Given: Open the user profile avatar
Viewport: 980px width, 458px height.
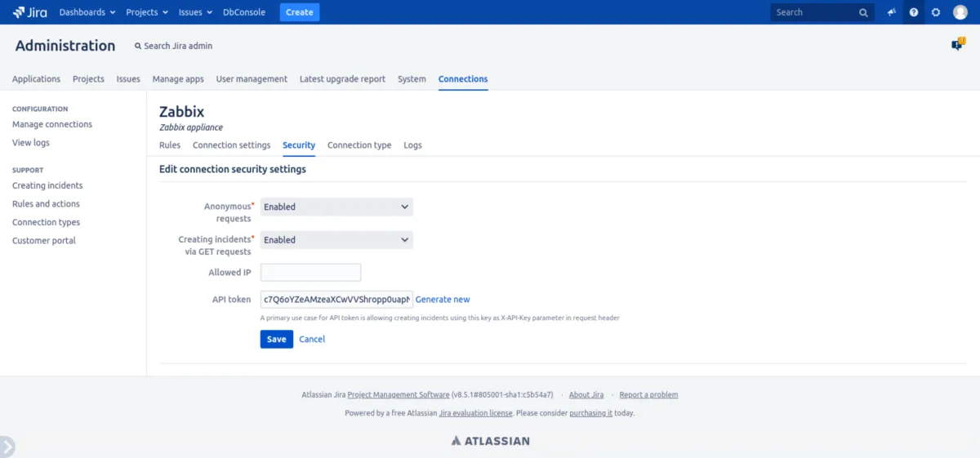Looking at the screenshot, I should pos(960,12).
